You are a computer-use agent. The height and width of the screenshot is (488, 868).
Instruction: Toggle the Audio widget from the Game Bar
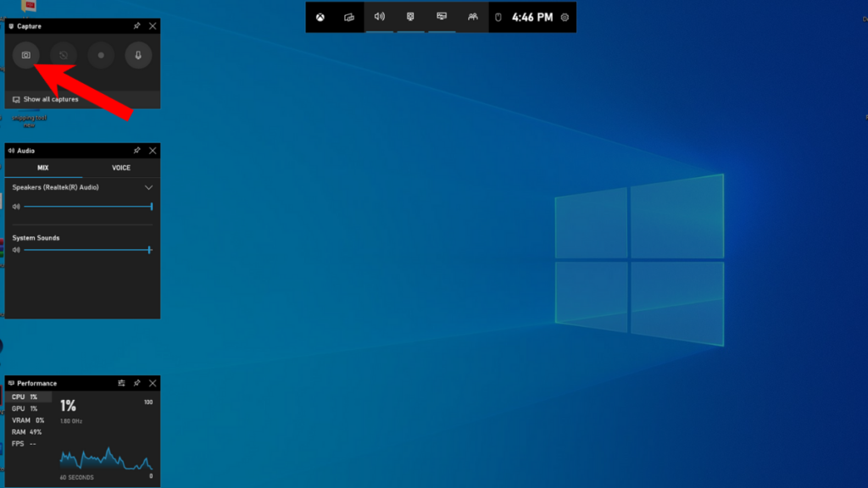pos(380,17)
